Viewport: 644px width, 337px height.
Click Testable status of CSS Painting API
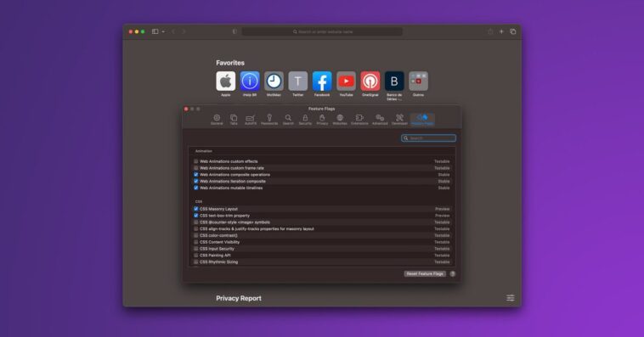tap(442, 256)
